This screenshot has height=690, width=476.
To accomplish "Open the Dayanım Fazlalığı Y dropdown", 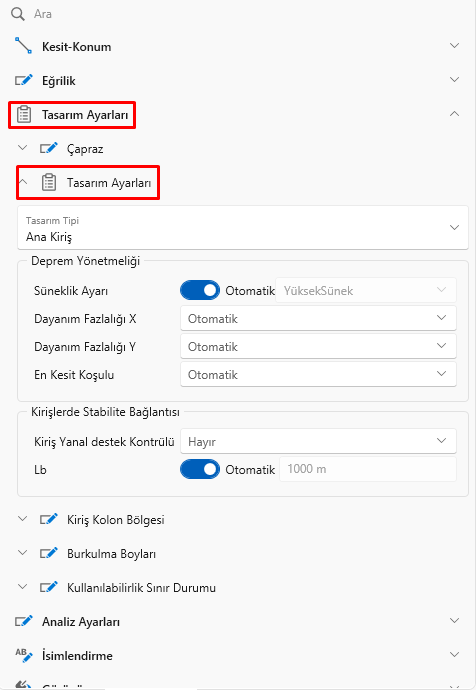I will click(x=318, y=346).
